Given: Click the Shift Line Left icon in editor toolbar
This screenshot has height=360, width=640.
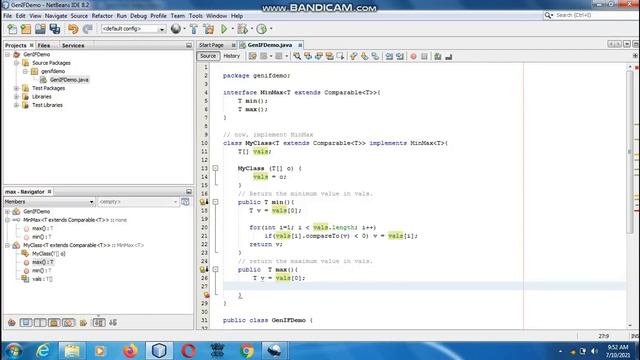Looking at the screenshot, I should (389, 56).
